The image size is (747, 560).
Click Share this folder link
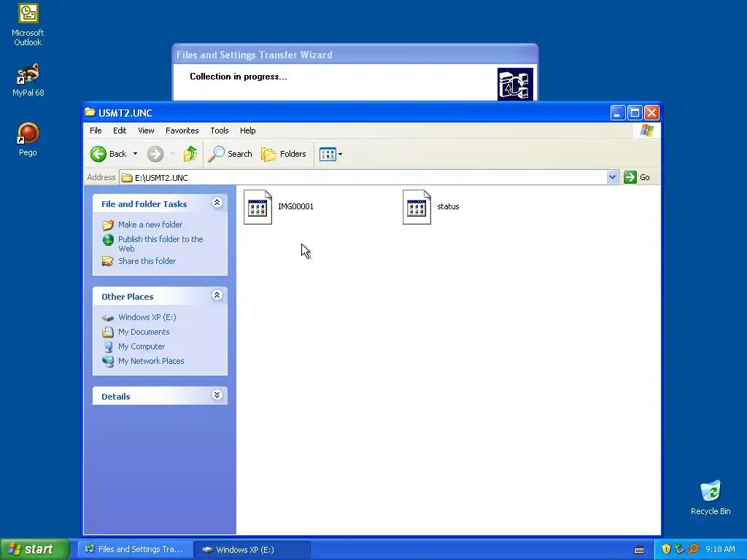tap(147, 261)
